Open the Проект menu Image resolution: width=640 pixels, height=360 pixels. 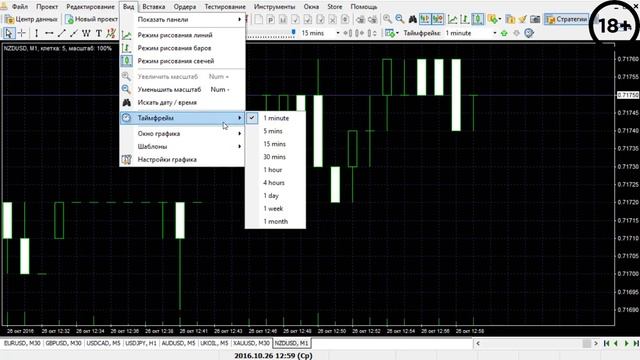point(47,7)
